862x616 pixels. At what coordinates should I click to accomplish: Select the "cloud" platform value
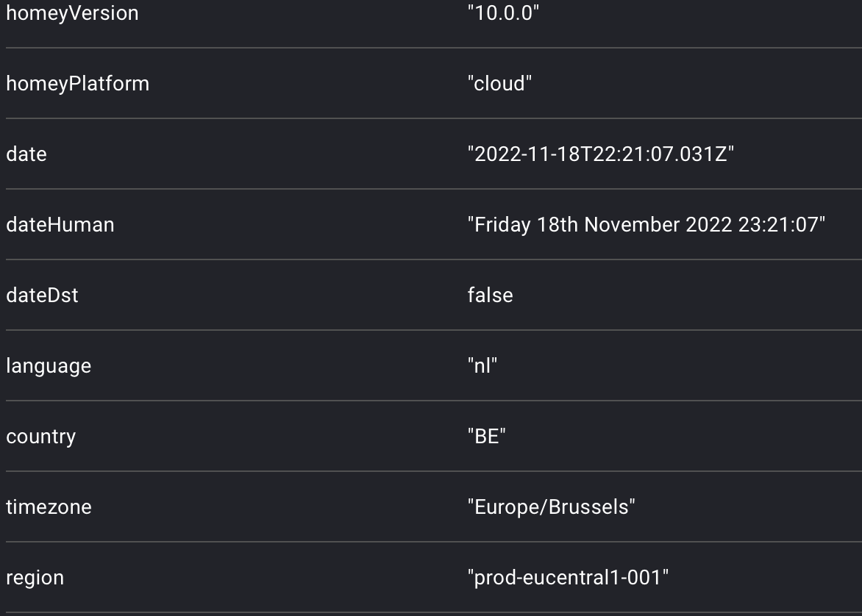point(499,84)
